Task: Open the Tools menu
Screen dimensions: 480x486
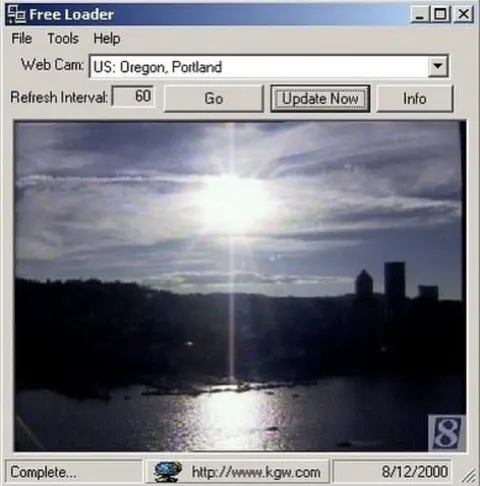Action: 63,38
